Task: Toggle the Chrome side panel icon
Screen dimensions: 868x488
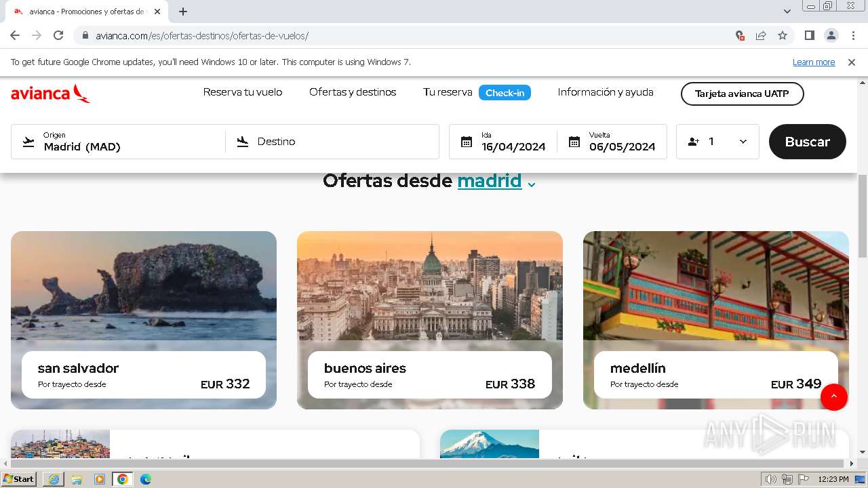Action: pos(809,35)
